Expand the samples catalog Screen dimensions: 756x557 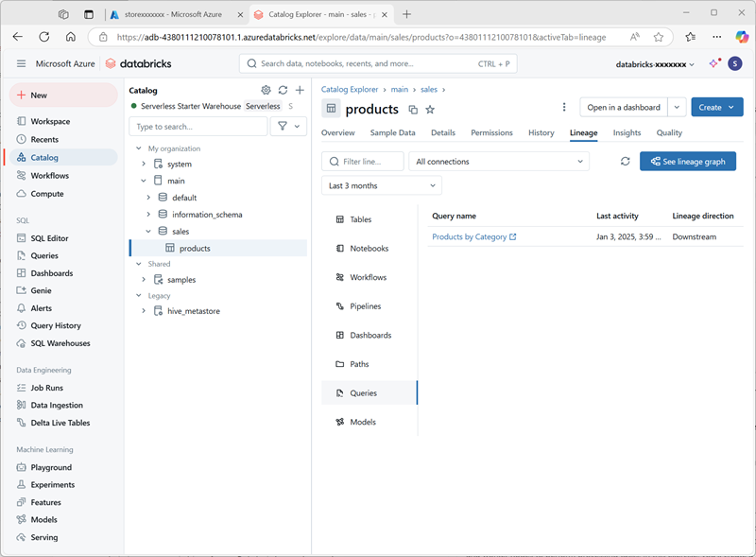(x=144, y=280)
